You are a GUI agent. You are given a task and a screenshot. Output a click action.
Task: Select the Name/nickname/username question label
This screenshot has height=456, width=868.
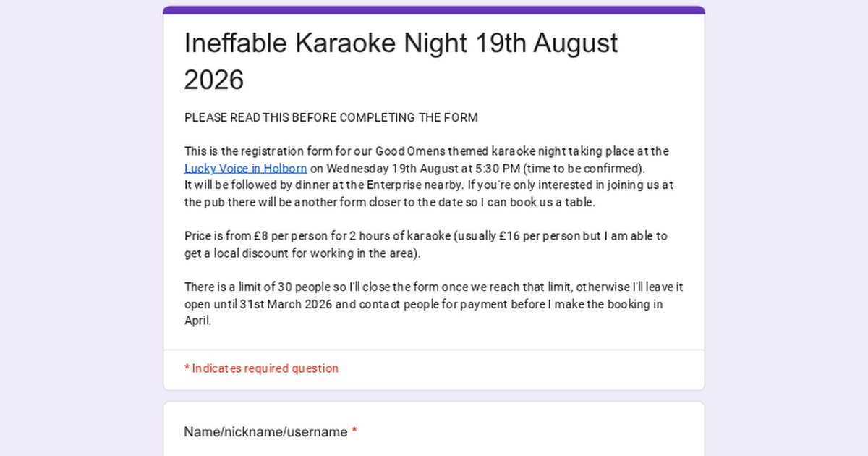click(265, 432)
